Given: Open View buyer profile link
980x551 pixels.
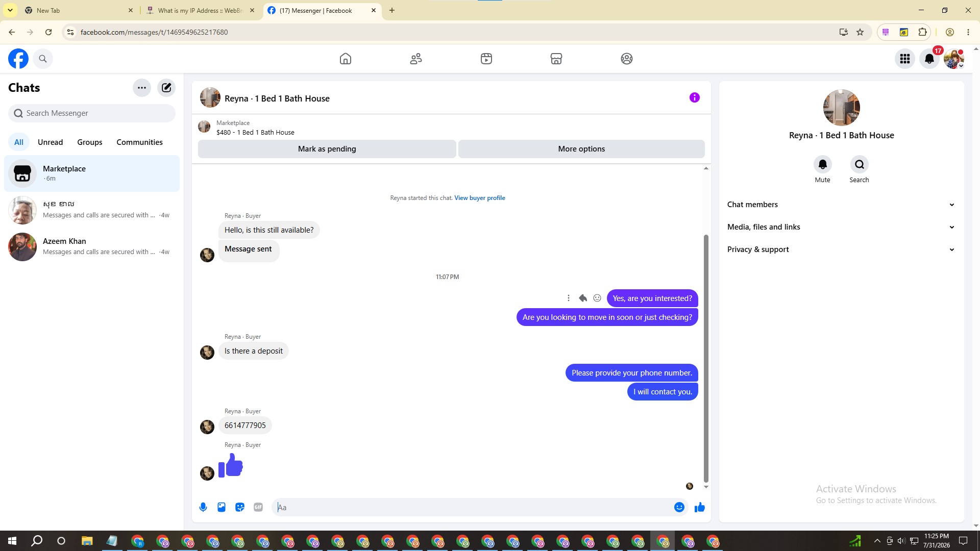Looking at the screenshot, I should 480,198.
